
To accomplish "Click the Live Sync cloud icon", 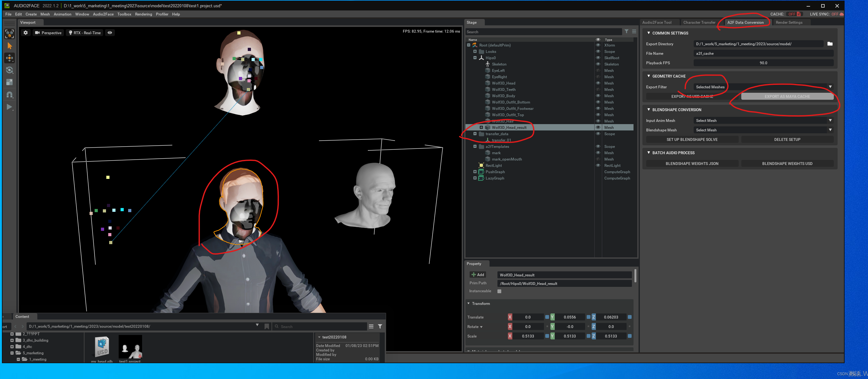I will click(842, 14).
